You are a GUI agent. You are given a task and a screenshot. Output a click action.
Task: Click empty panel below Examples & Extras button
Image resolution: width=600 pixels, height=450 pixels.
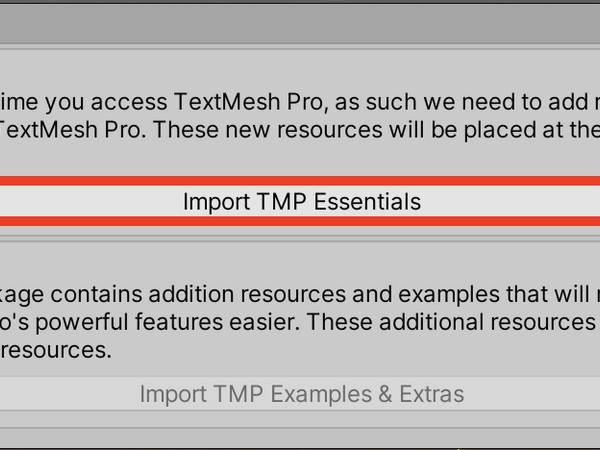click(300, 432)
